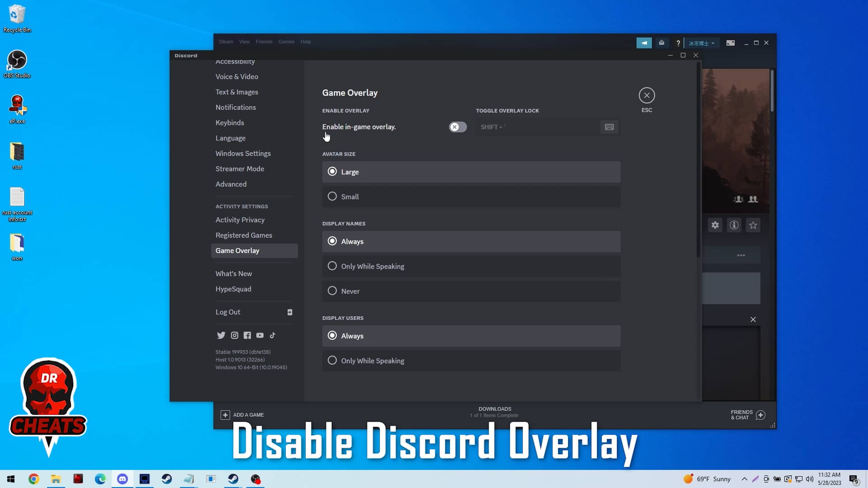The height and width of the screenshot is (488, 868).
Task: Open the Steam account name dropdown
Action: pyautogui.click(x=702, y=43)
